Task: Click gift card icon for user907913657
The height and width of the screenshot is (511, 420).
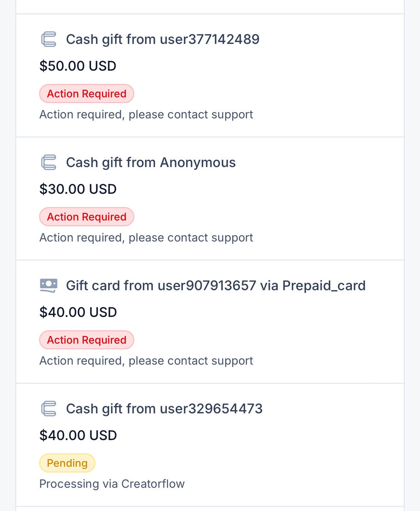Action: tap(49, 285)
